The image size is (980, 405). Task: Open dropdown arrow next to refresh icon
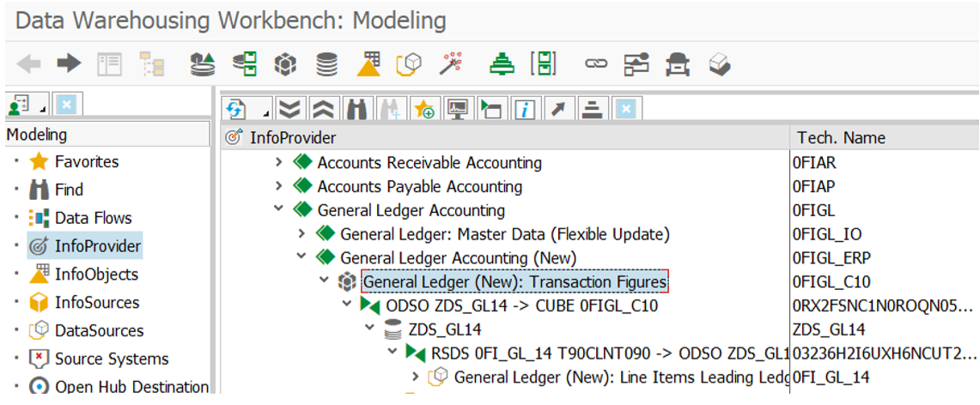[x=265, y=114]
